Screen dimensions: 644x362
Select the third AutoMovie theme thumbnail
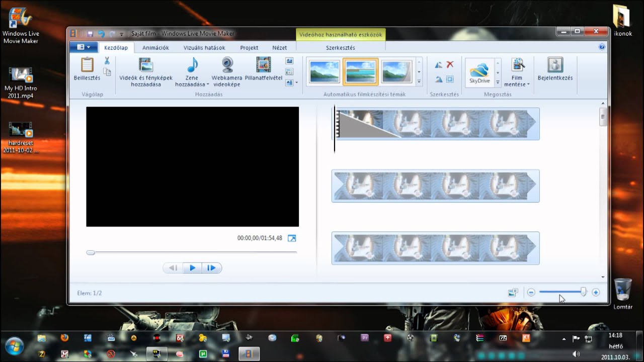click(396, 71)
